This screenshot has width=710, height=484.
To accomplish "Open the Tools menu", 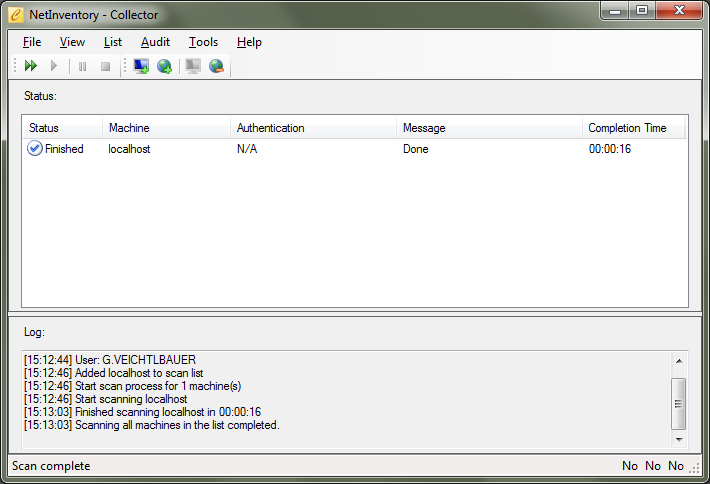I will point(203,42).
